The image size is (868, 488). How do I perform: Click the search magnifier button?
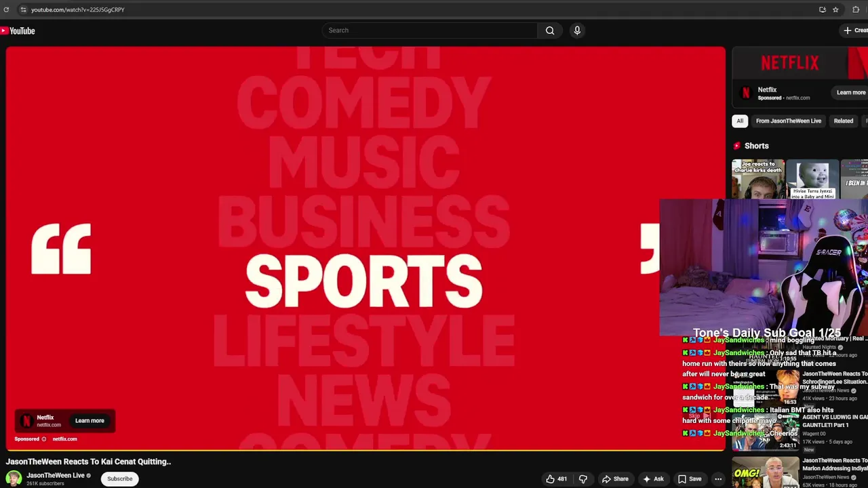click(550, 30)
